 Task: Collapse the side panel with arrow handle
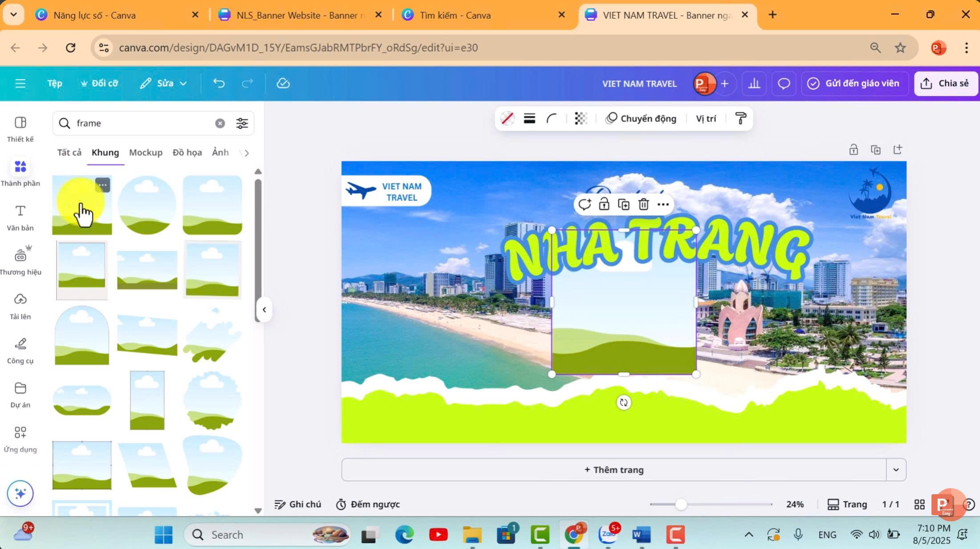[264, 310]
